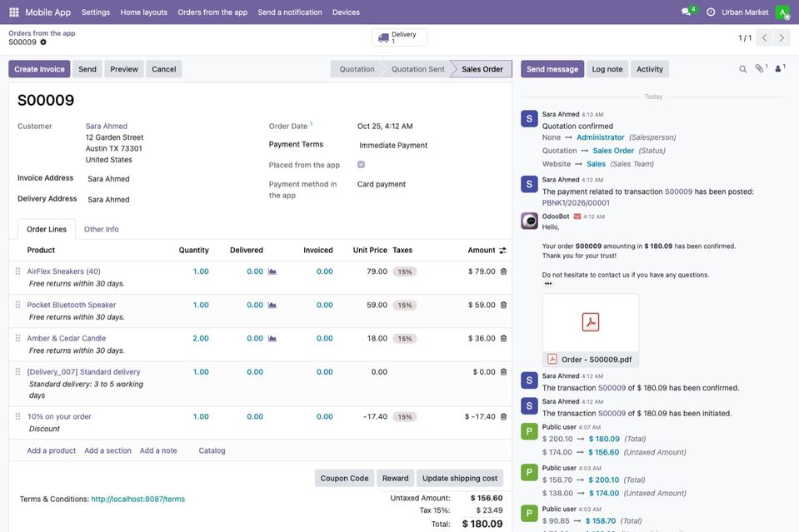Delete the Standard delivery line
The width and height of the screenshot is (799, 532).
coord(503,372)
